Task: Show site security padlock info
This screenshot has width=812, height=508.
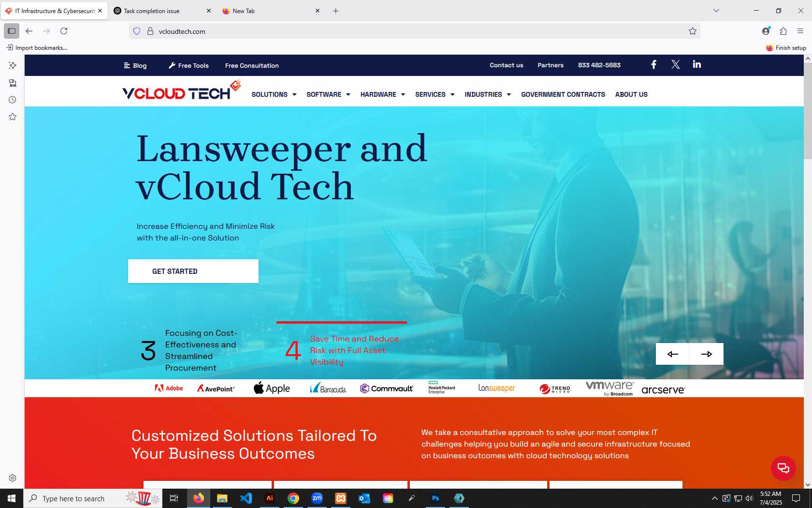Action: coord(150,31)
